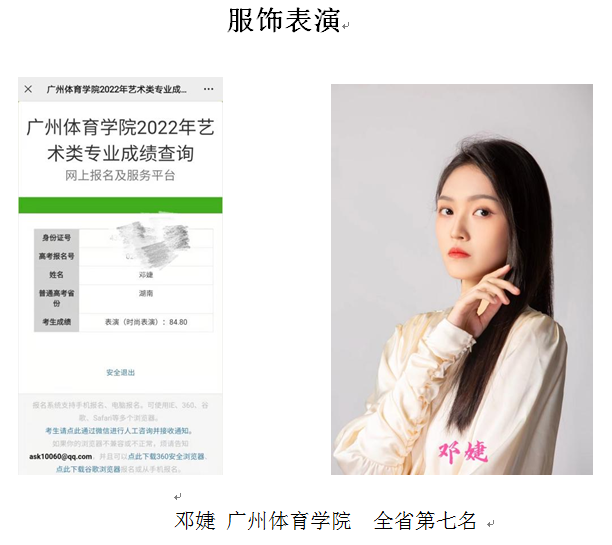Click the 姓名 label cell

point(57,275)
